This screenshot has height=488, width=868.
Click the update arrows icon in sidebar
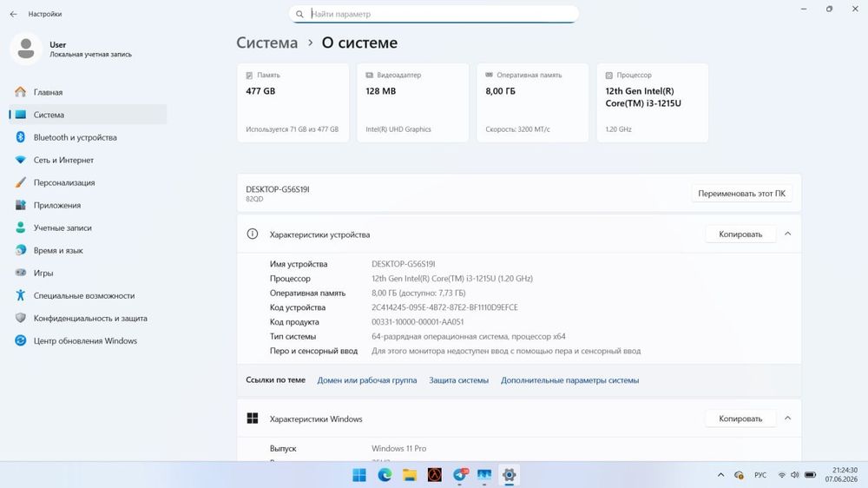tap(21, 340)
